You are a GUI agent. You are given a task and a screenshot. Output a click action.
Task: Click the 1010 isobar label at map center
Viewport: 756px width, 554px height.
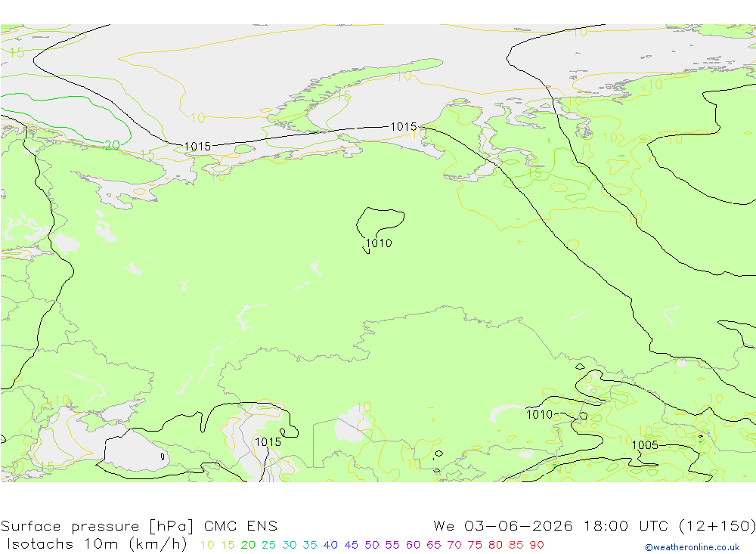click(379, 243)
